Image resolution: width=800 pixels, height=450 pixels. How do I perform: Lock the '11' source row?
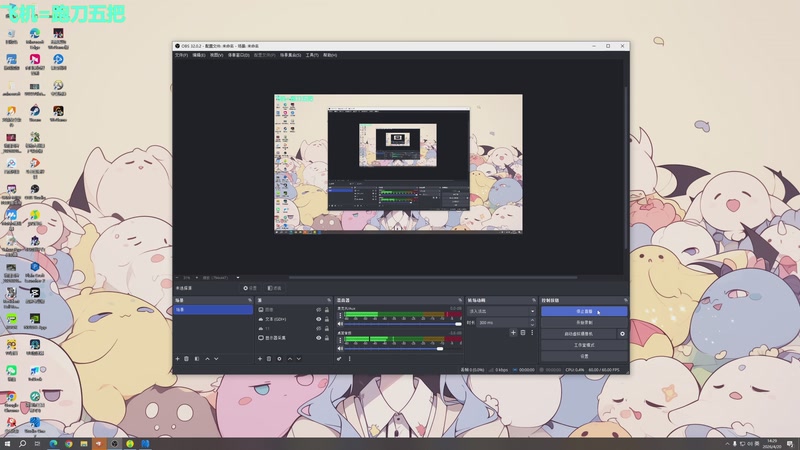[327, 329]
